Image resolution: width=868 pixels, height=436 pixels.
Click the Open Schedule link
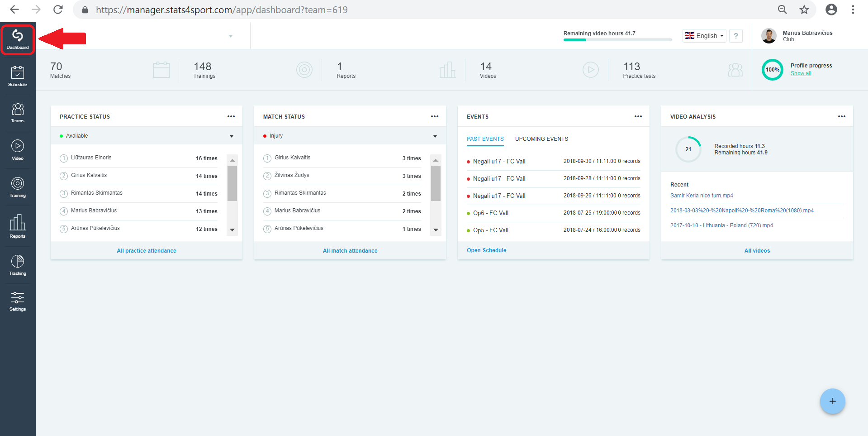pyautogui.click(x=486, y=250)
